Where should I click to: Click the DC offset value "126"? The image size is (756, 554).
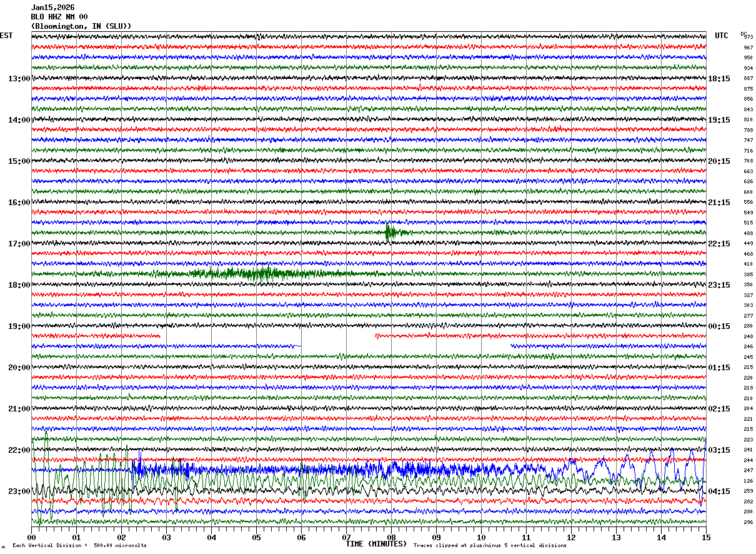coord(749,481)
